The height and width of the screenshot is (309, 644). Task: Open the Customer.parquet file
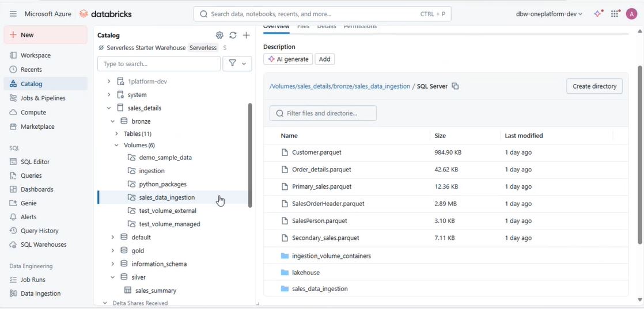click(x=316, y=152)
